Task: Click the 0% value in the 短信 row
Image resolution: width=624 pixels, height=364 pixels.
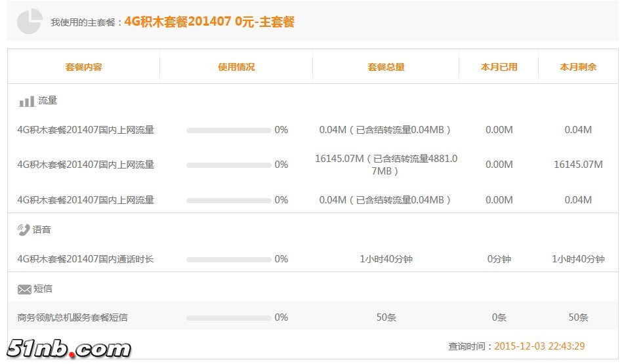Action: (x=281, y=317)
